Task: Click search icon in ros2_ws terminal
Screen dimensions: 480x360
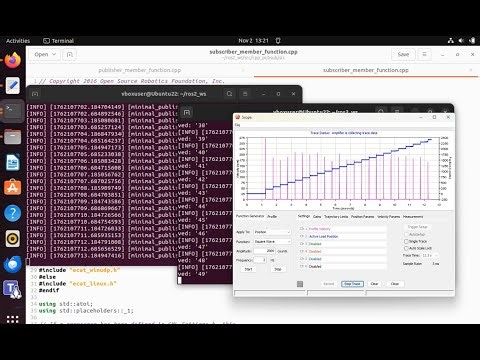Action: (229, 94)
